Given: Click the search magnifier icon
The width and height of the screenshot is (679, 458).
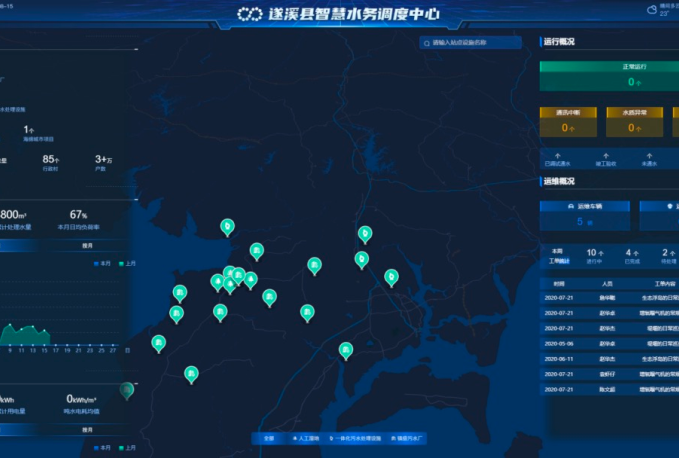Looking at the screenshot, I should (427, 43).
